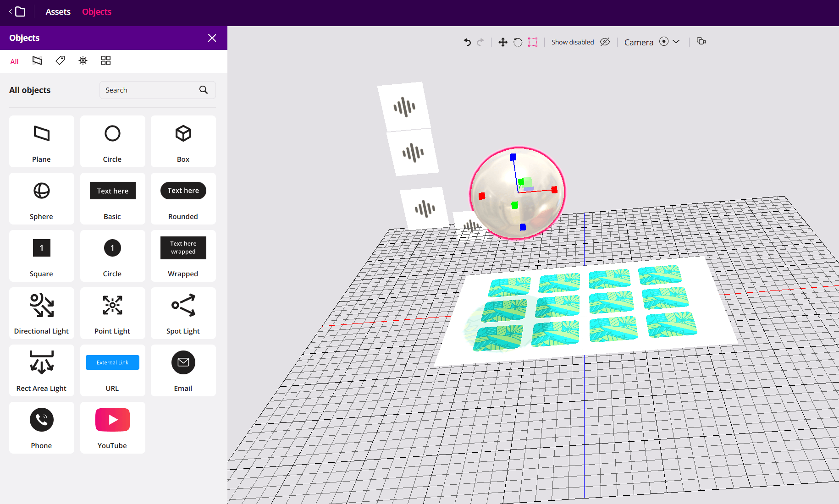Add a Wrapped text label
The height and width of the screenshot is (504, 839).
(183, 256)
